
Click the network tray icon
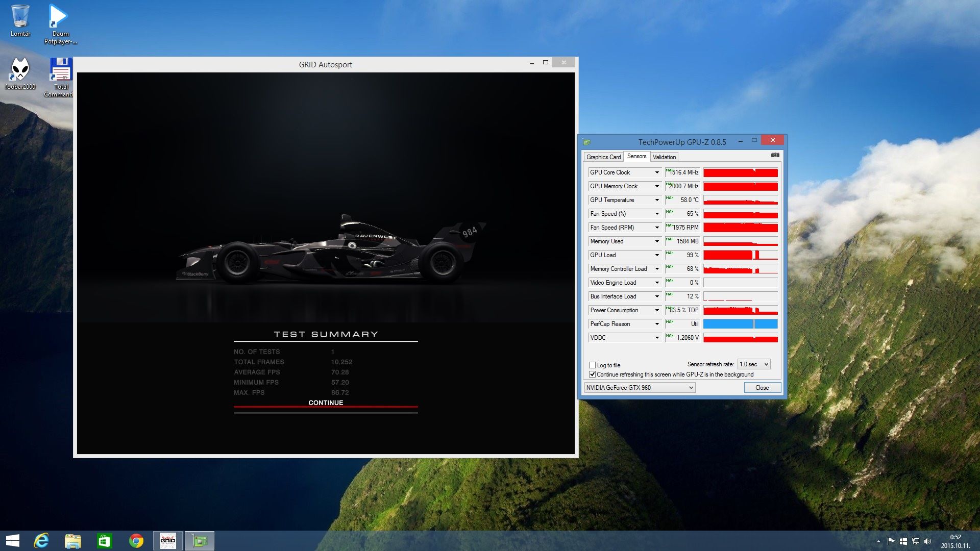[916, 541]
